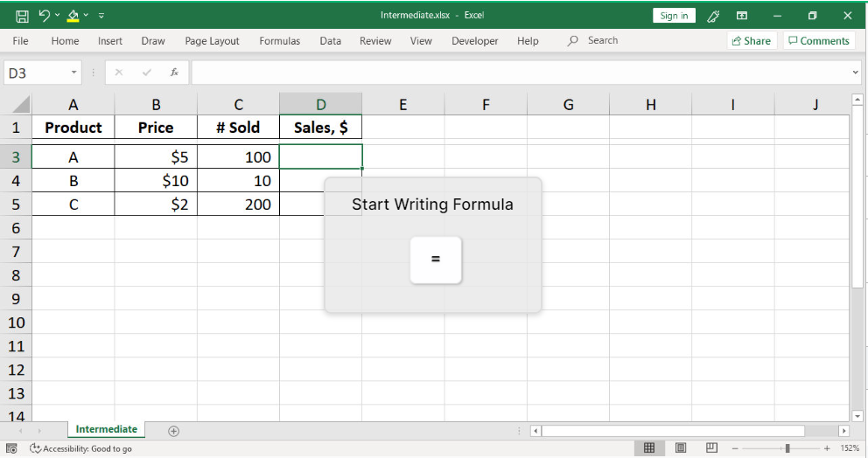Viewport: 868px width, 458px height.
Task: Select the cell containing $5
Action: click(156, 157)
